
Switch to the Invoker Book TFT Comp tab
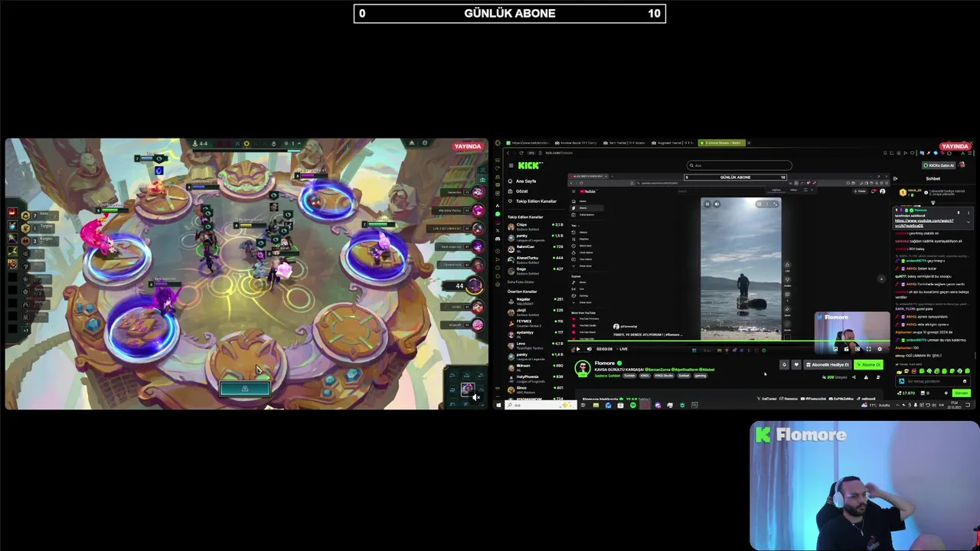coord(576,143)
